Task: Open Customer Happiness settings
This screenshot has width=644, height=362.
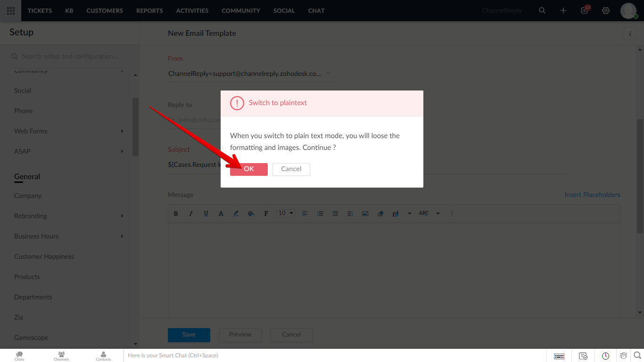Action: click(x=44, y=256)
